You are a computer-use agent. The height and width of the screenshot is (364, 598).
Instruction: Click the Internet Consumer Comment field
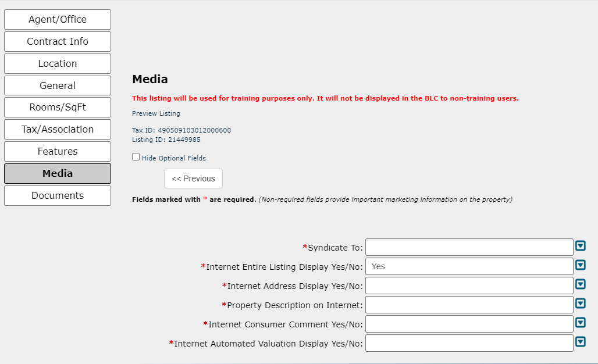click(469, 324)
